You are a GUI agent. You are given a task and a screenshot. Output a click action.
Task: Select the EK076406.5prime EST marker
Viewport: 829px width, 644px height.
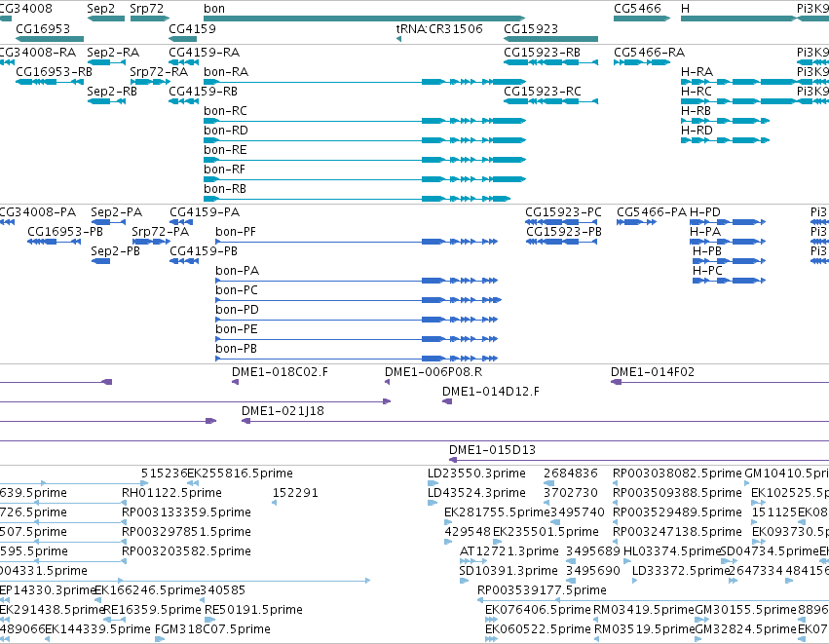click(x=492, y=621)
